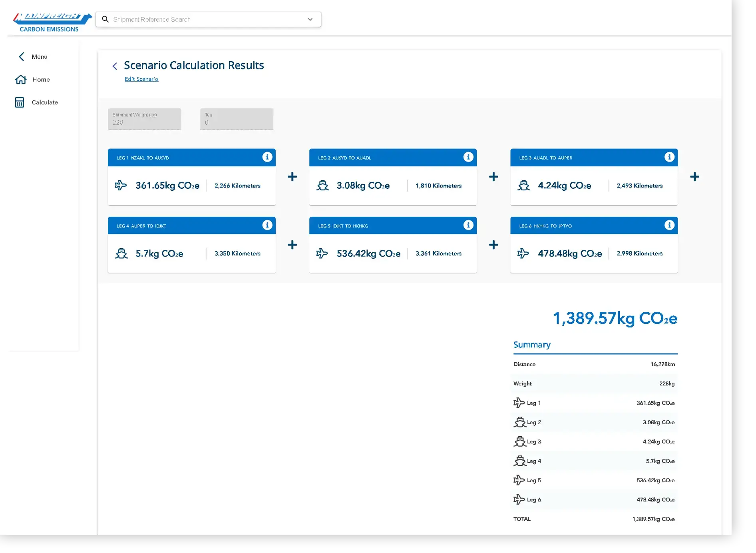Click the Leg 4 ship icon in Summary
Screen dimensions: 756x553
coord(520,461)
